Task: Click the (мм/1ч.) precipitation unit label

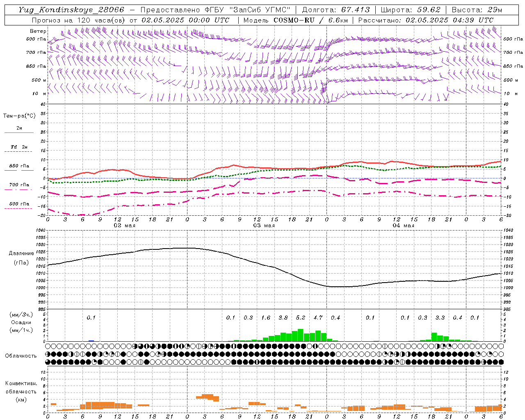Action: 21,331
